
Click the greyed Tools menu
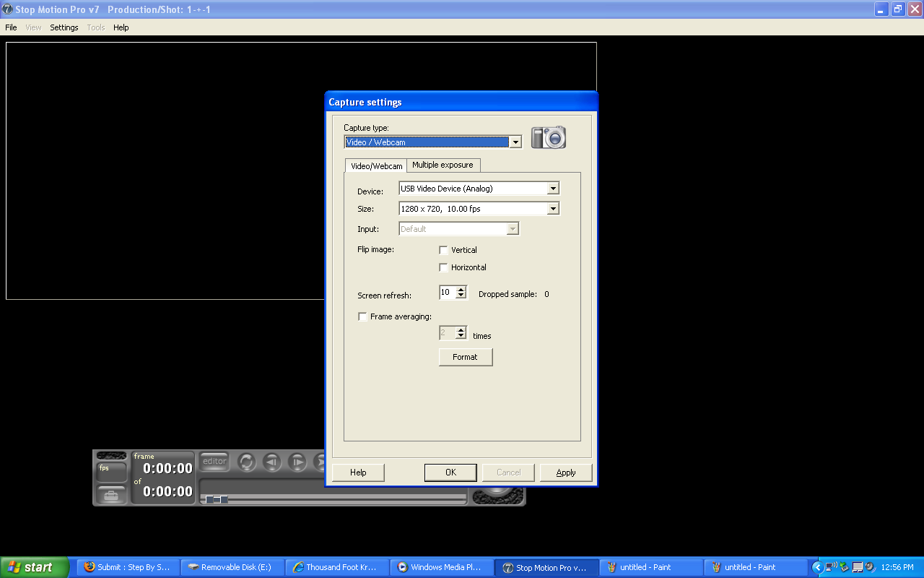pyautogui.click(x=96, y=27)
